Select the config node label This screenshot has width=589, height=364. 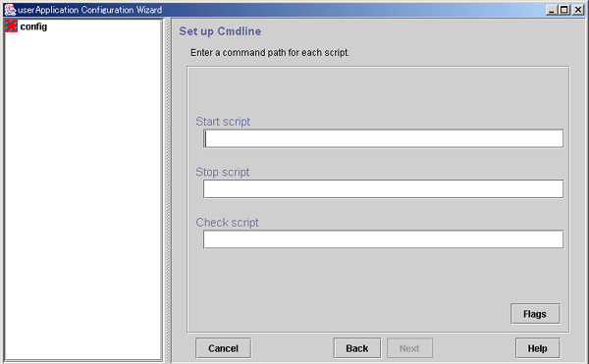(33, 26)
